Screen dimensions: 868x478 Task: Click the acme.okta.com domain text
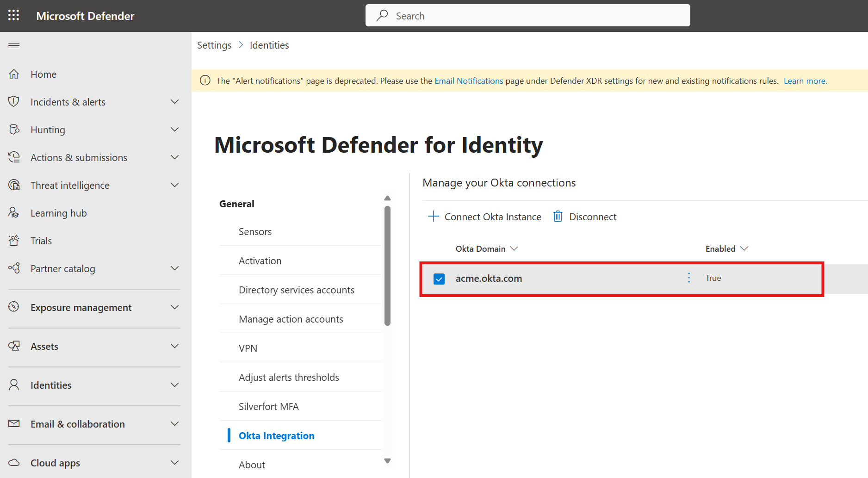pos(489,279)
